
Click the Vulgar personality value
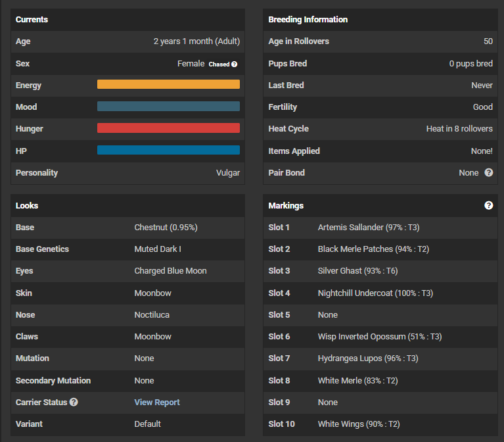click(x=227, y=172)
